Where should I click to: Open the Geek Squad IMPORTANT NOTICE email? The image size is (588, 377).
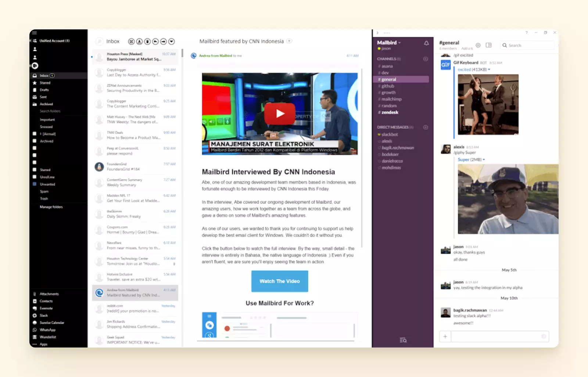point(135,340)
